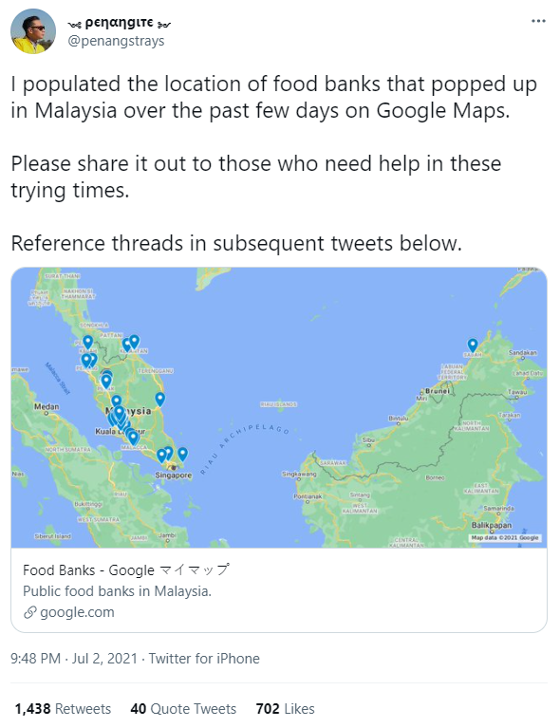Select the Sabah food bank map pin

tap(473, 345)
